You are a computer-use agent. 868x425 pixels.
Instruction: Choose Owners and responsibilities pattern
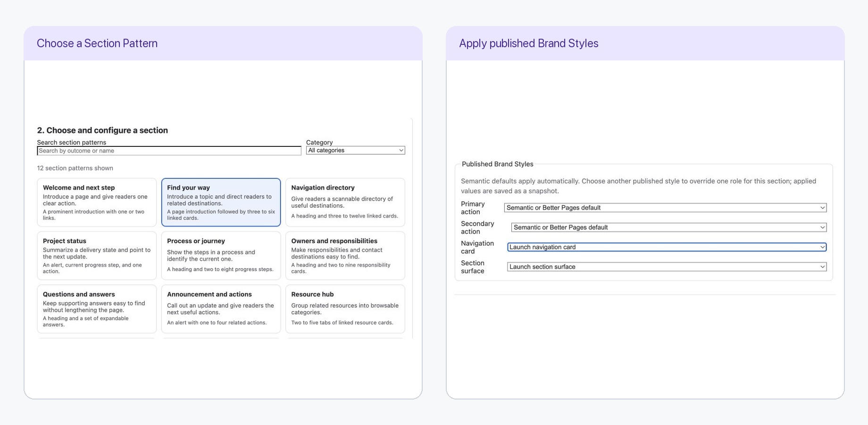[x=345, y=255]
